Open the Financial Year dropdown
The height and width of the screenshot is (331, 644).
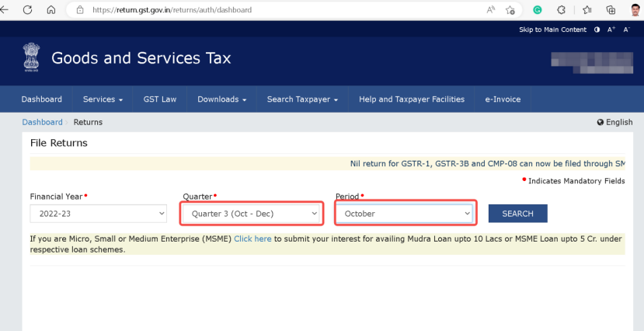(99, 214)
